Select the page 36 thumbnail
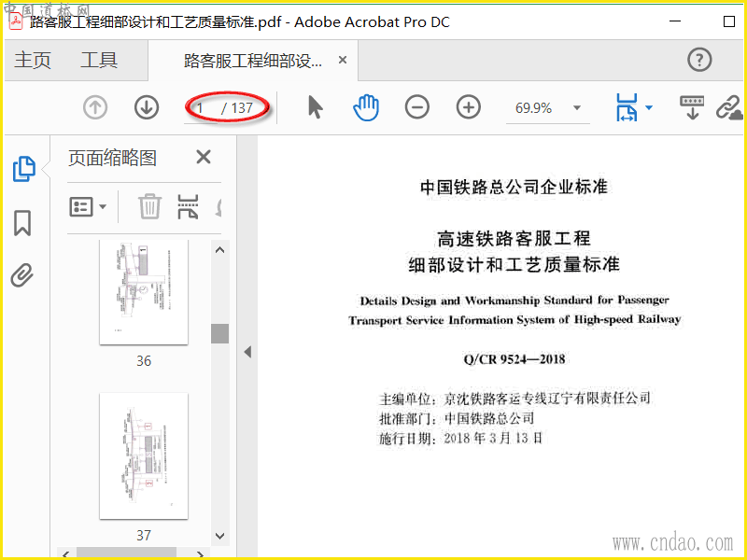The width and height of the screenshot is (747, 560). click(x=144, y=291)
